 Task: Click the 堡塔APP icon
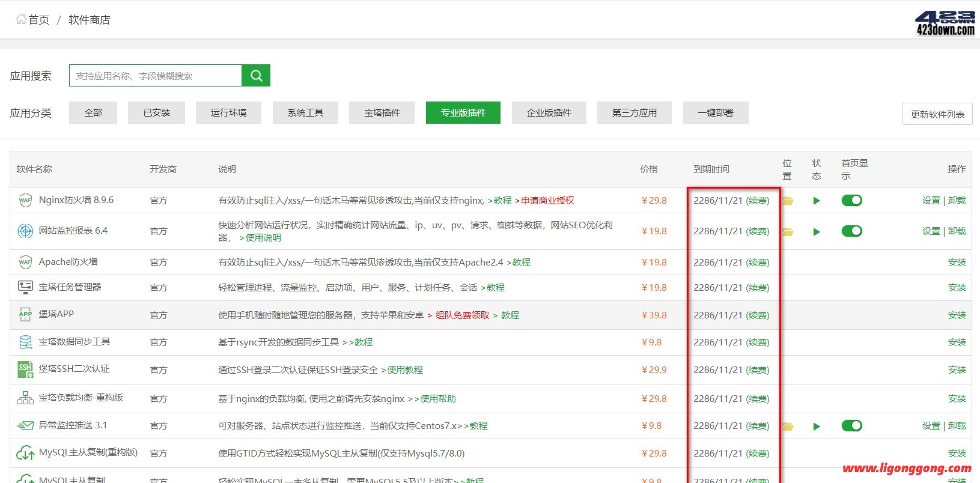[x=25, y=314]
